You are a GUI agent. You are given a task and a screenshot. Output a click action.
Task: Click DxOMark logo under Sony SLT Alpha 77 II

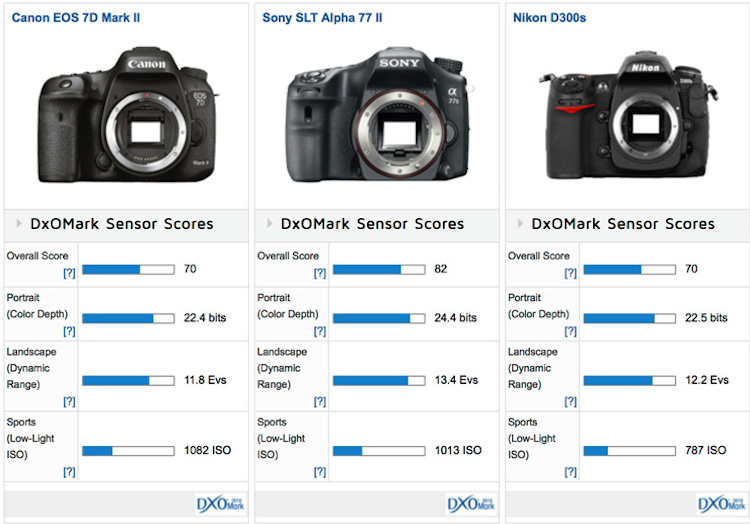click(471, 503)
